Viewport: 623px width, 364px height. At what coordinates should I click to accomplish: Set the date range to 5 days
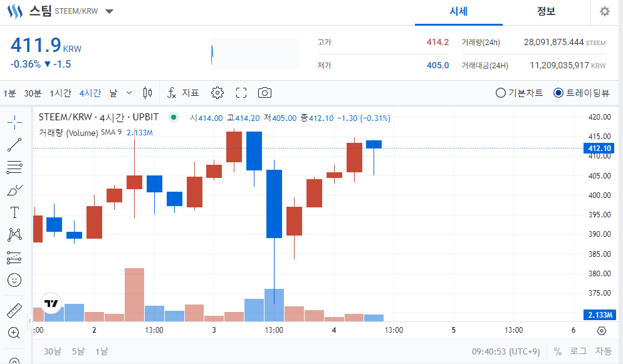[78, 351]
